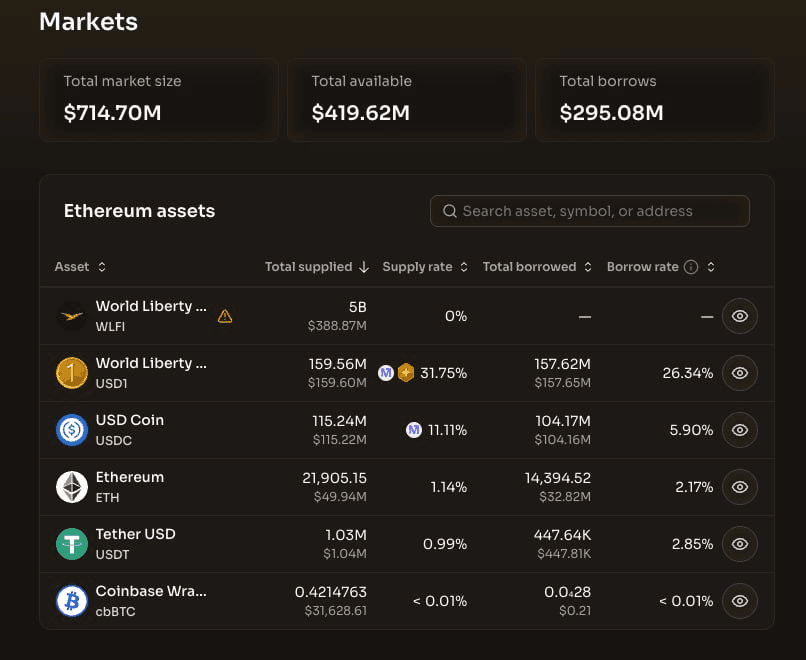
Task: Click the WLFI yellow warning triangle
Action: (225, 316)
